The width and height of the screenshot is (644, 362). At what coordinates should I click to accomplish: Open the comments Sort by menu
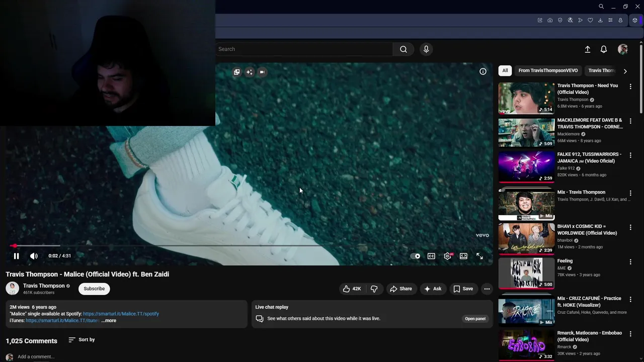(x=82, y=340)
